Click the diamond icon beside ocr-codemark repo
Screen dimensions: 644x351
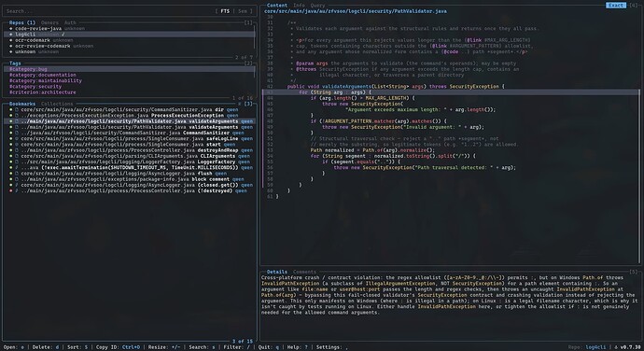11,40
